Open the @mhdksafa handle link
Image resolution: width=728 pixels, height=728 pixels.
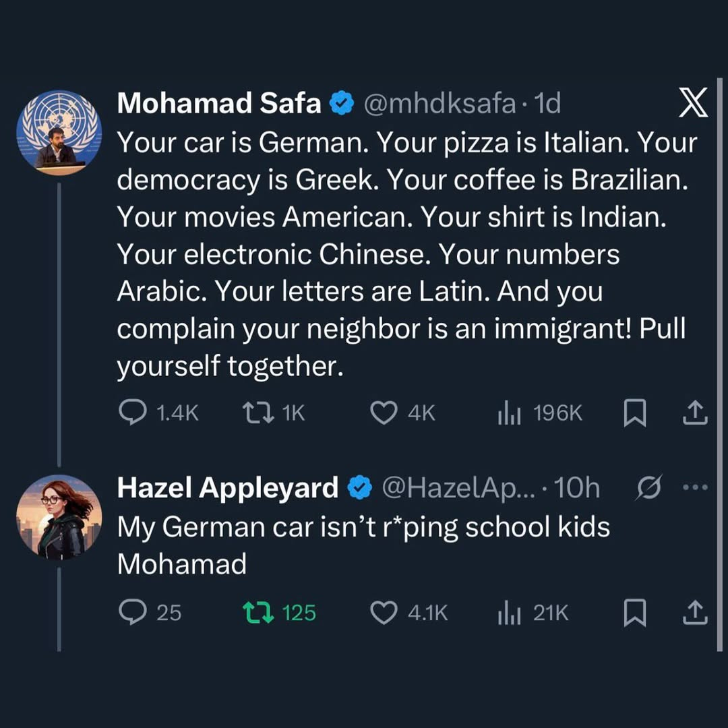441,104
